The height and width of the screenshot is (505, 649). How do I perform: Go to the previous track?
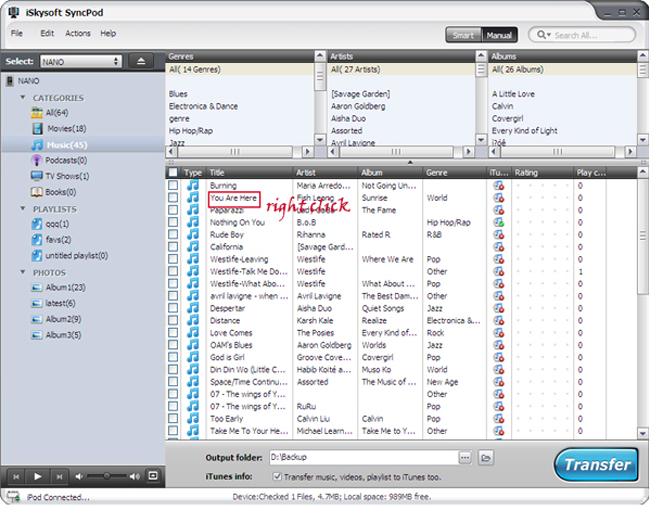click(x=15, y=475)
